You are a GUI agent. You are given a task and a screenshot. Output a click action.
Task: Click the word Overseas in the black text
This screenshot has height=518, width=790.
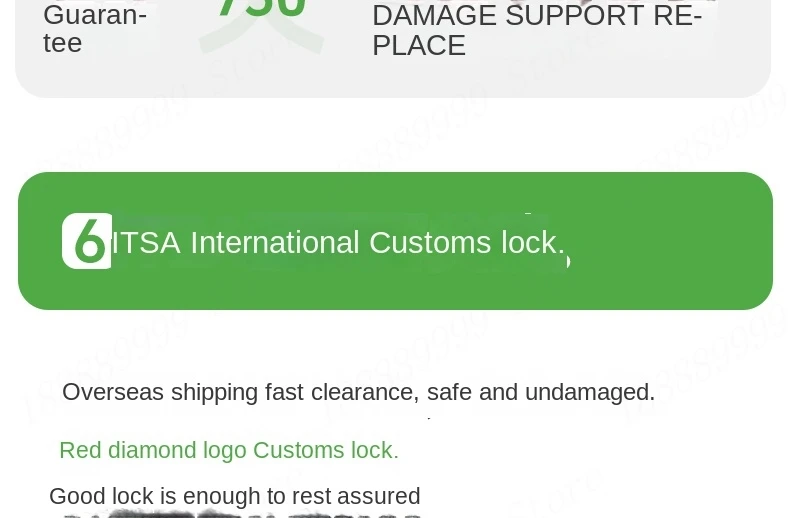[x=113, y=392]
